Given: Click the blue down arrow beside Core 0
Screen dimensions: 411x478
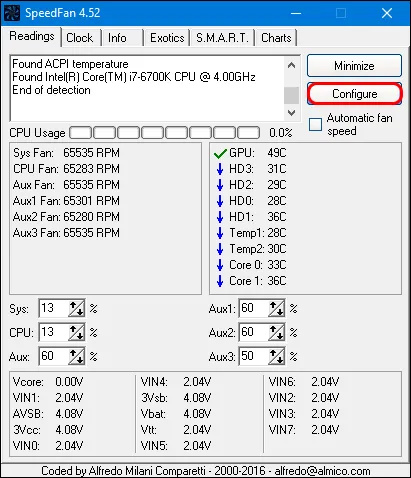Looking at the screenshot, I should (220, 265).
